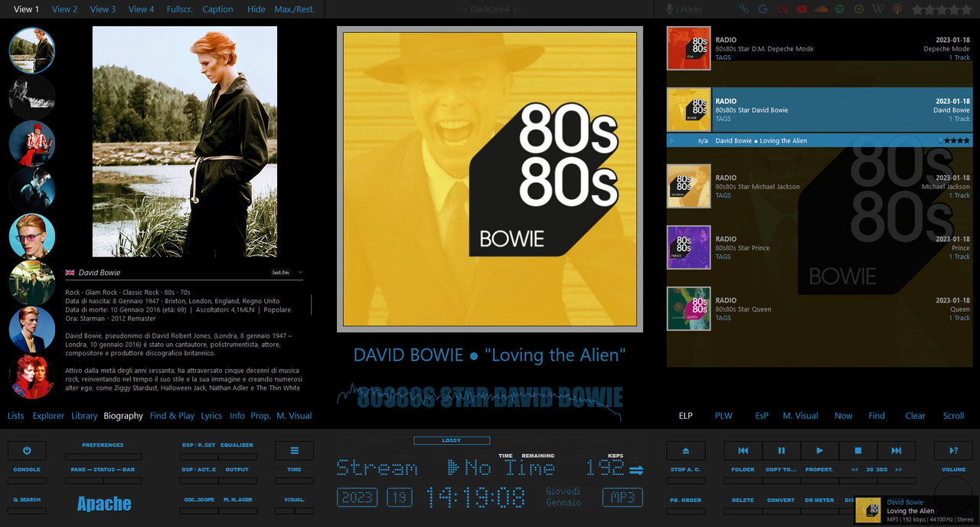
Task: Click the UK flag next to David Bowie
Action: 70,273
